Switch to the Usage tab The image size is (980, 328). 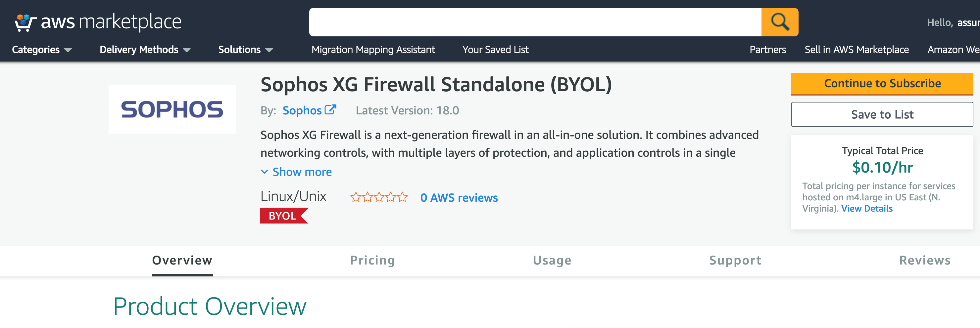pos(552,260)
